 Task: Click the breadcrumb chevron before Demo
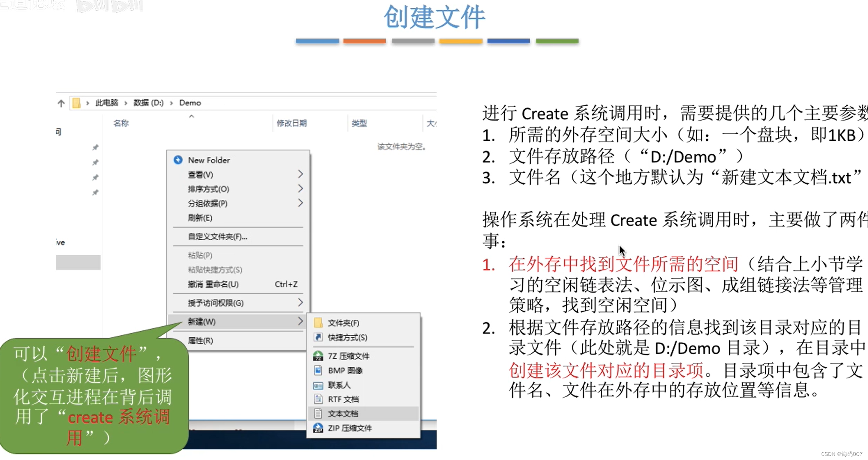[x=172, y=103]
